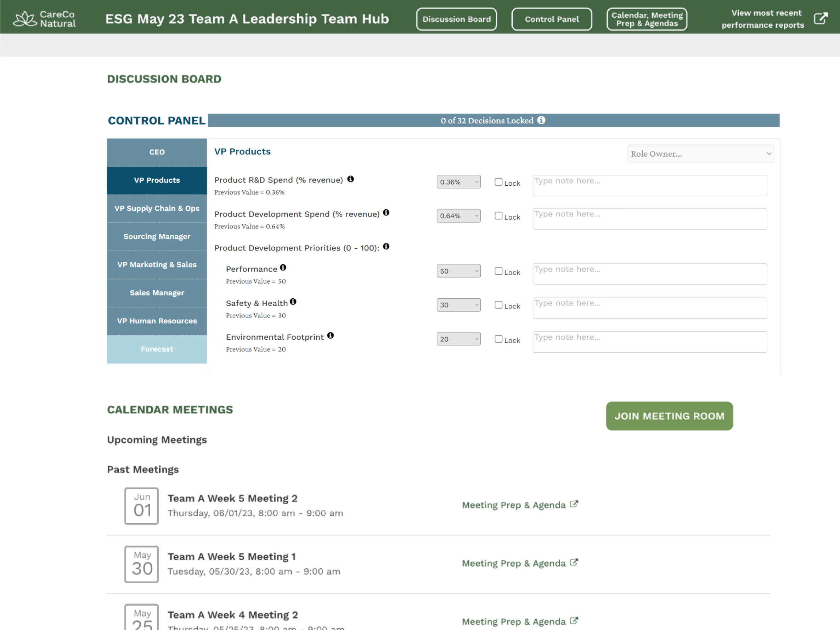Select the Forecast tab
Image resolution: width=840 pixels, height=630 pixels.
tap(157, 349)
